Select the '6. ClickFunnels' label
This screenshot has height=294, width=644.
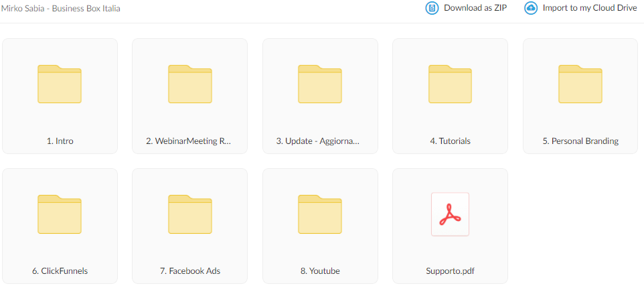pyautogui.click(x=60, y=271)
